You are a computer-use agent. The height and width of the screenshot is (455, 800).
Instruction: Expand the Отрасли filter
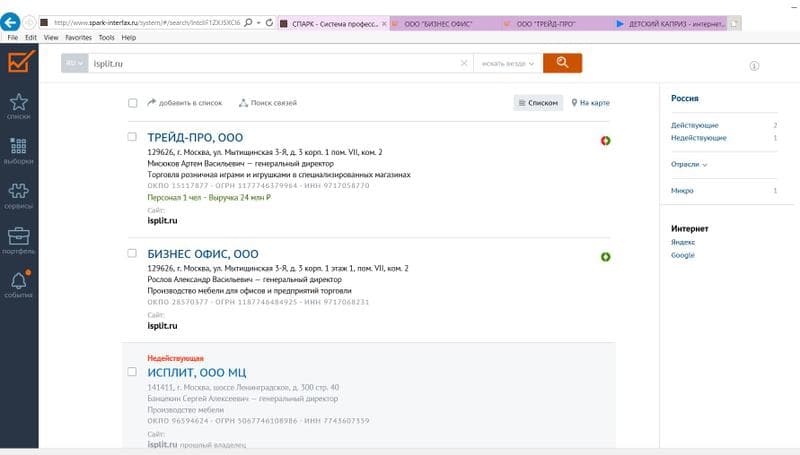point(689,164)
